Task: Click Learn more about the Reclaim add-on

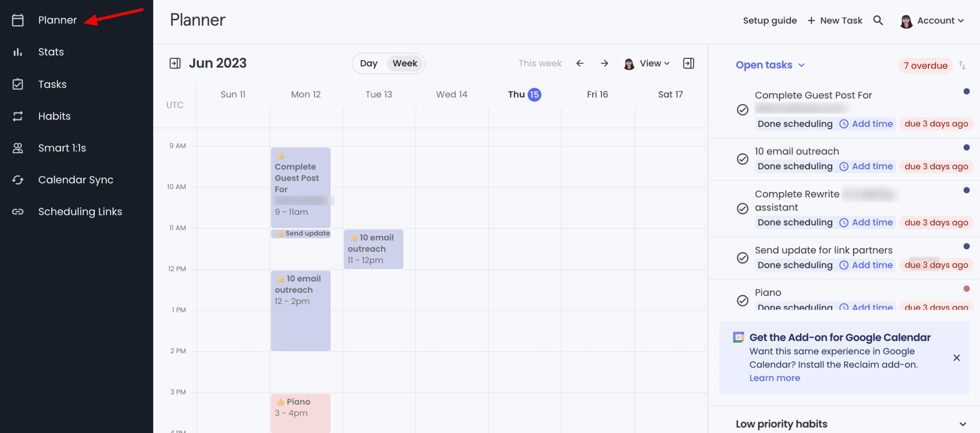Action: pyautogui.click(x=774, y=377)
